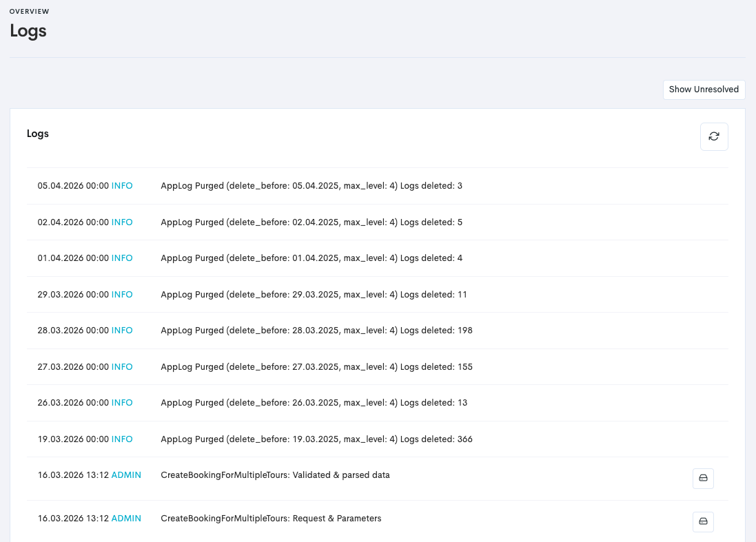The height and width of the screenshot is (542, 756).
Task: Click the OVERVIEW breadcrumb label
Action: coord(29,11)
